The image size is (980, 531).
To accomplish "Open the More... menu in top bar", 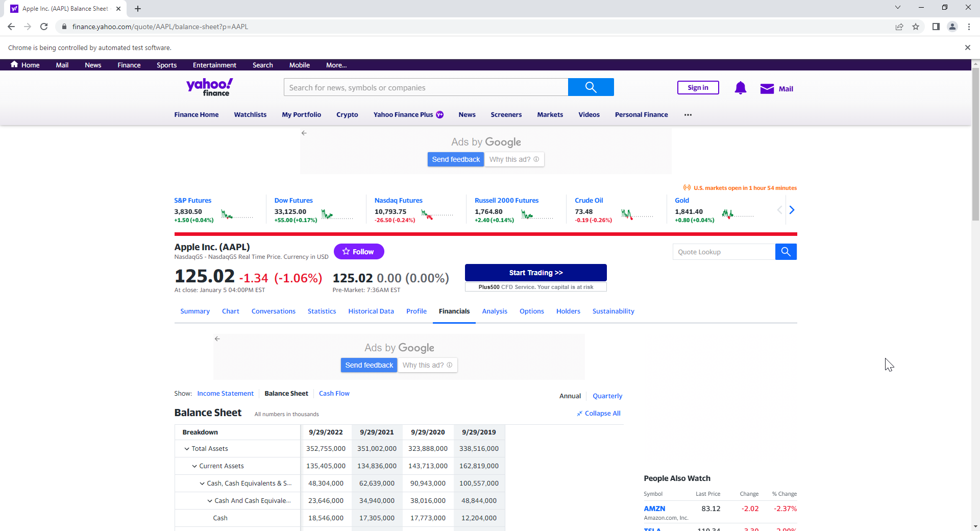I will (336, 65).
